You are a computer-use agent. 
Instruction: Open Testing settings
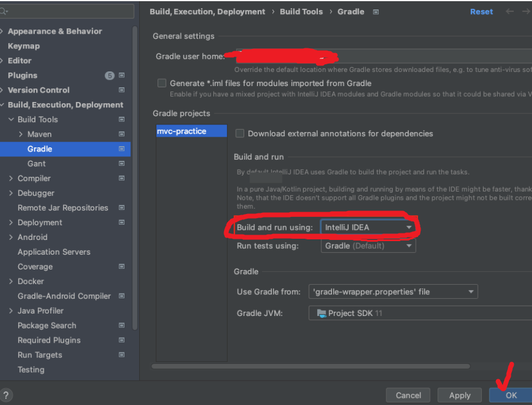click(31, 370)
